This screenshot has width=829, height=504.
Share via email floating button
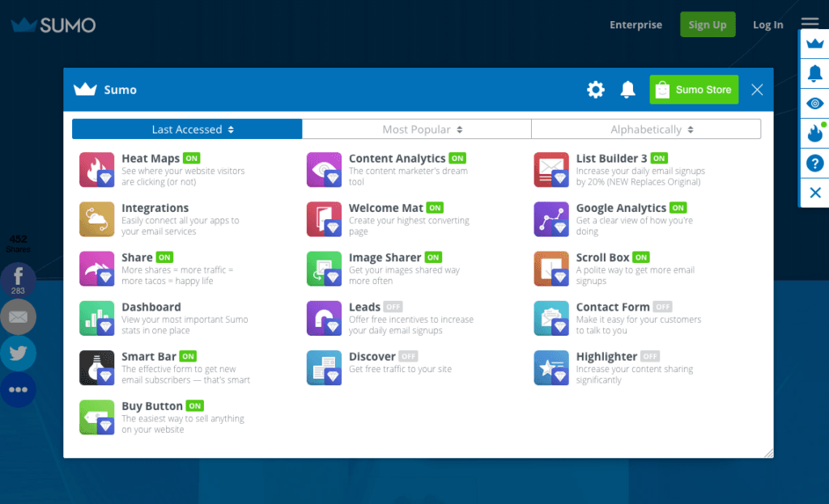click(x=18, y=316)
